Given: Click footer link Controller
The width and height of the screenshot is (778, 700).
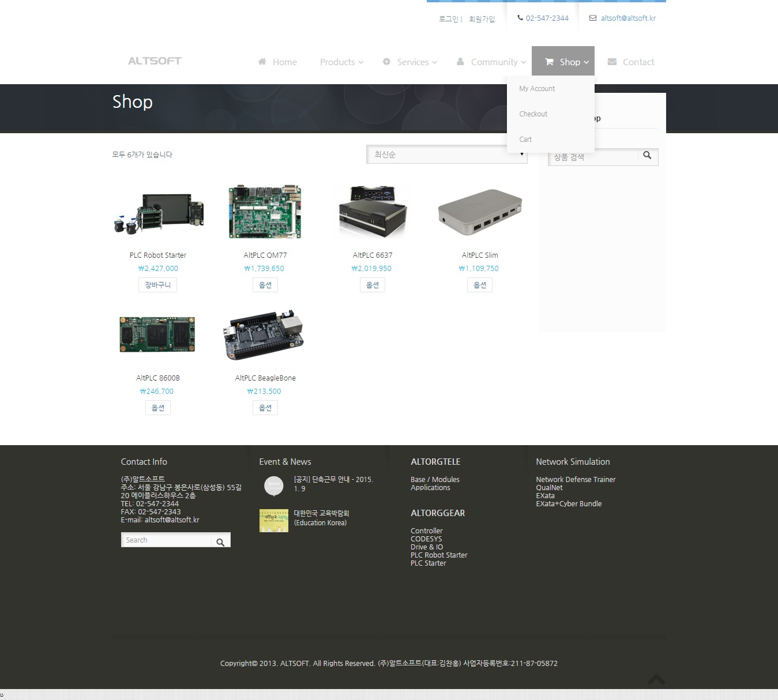Looking at the screenshot, I should pos(427,530).
